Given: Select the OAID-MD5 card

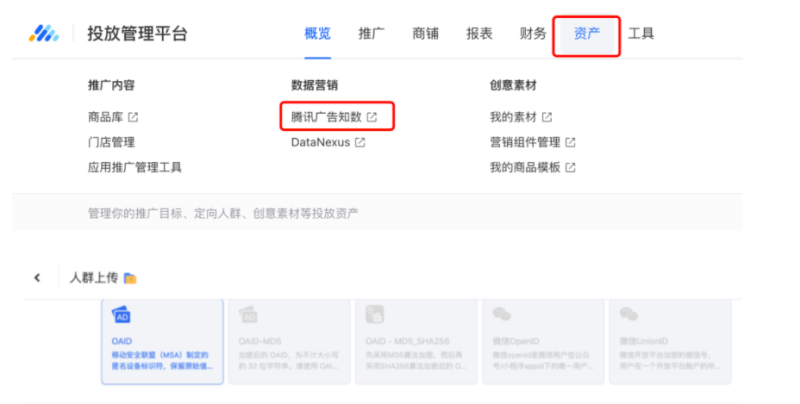Looking at the screenshot, I should [289, 341].
